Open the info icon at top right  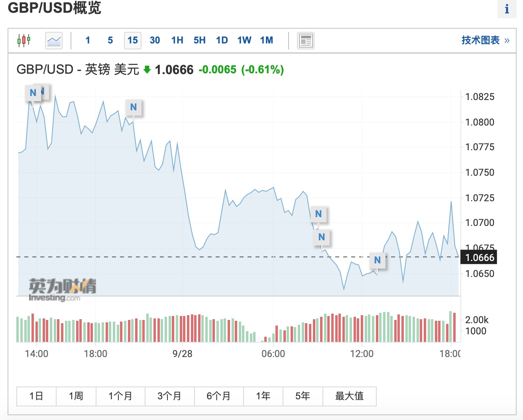[507, 9]
